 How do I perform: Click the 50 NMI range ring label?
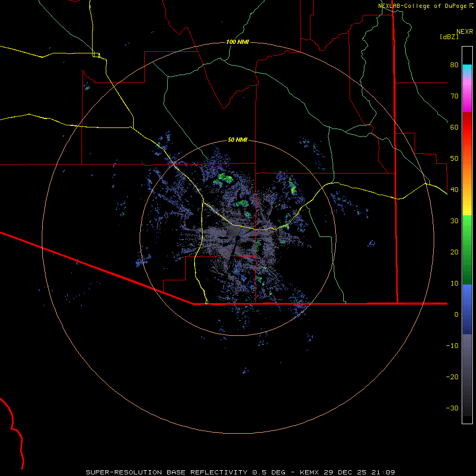(237, 140)
